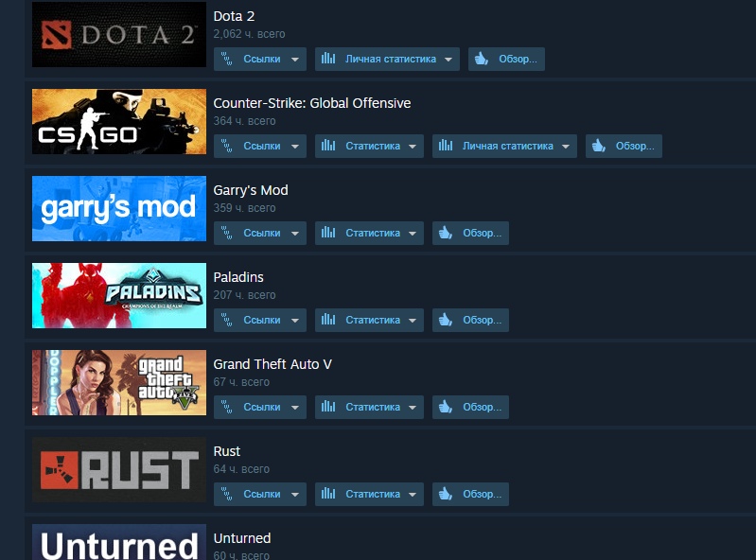Click the thumbs-up review icon for Garry's Mod

(445, 233)
